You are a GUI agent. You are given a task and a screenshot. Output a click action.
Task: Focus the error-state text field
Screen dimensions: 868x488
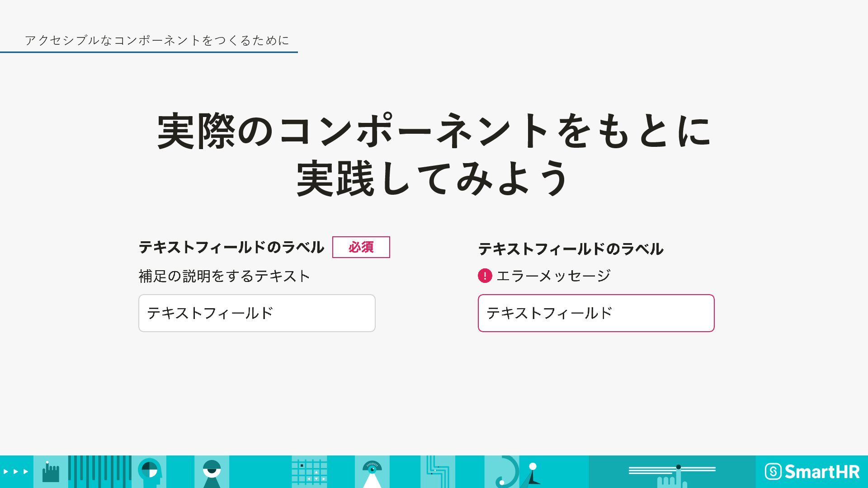(x=596, y=313)
